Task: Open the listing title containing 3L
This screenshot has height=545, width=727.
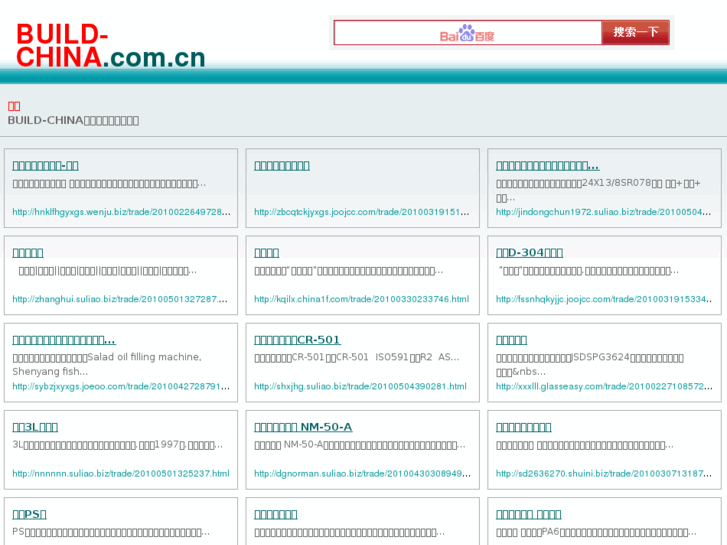Action: tap(35, 427)
